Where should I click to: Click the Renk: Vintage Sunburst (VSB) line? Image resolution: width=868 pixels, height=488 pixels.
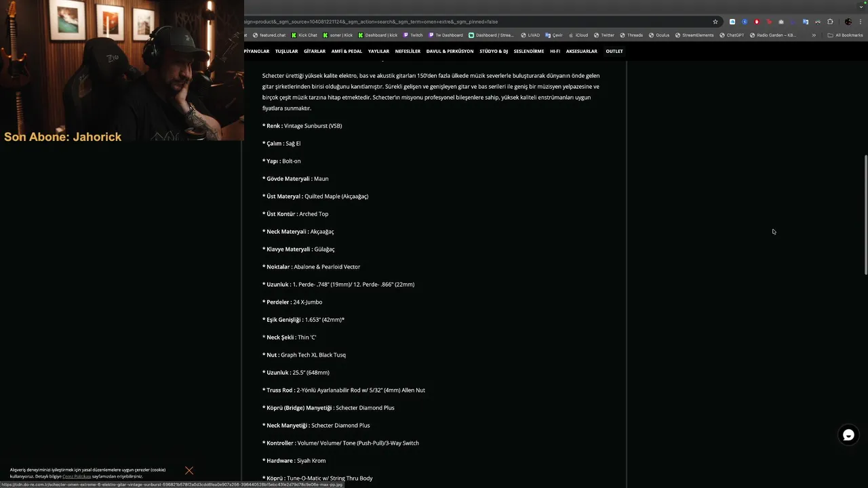point(302,126)
